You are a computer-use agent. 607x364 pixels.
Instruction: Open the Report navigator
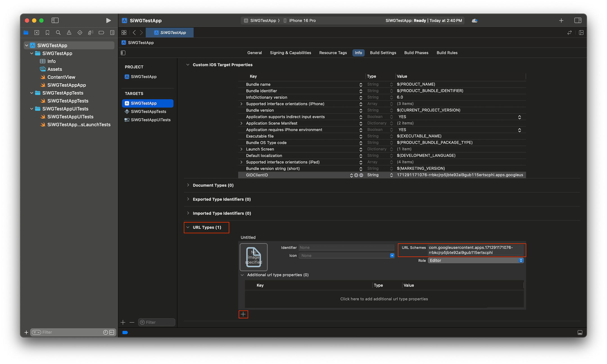pos(112,33)
